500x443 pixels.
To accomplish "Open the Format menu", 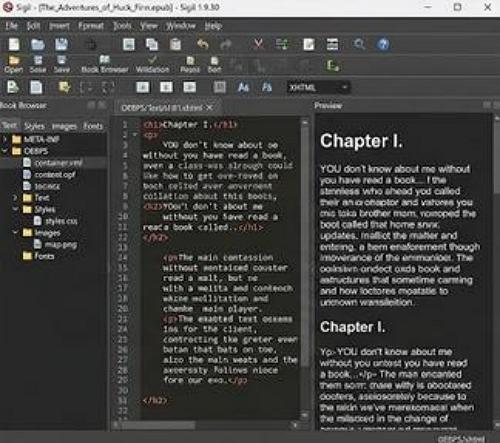I will click(91, 26).
